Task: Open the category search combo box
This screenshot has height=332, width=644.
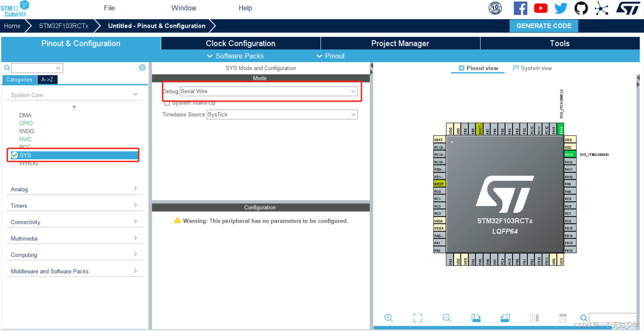Action: (x=37, y=68)
